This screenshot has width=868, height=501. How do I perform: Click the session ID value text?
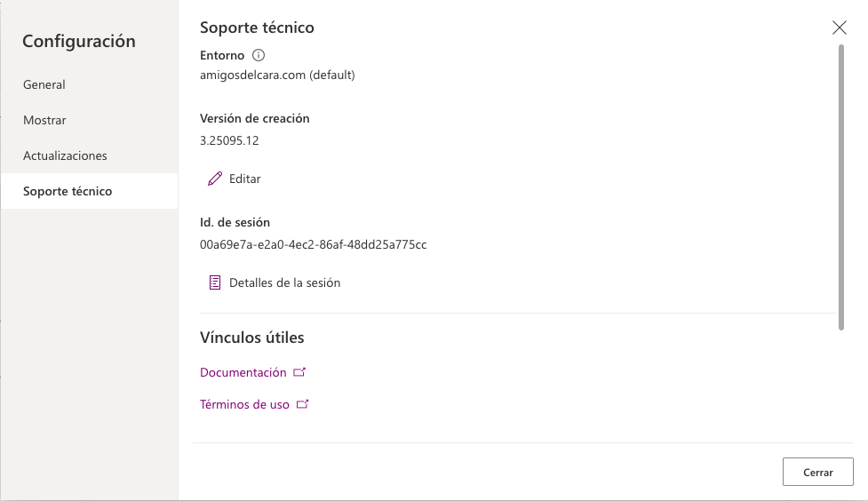pyautogui.click(x=314, y=244)
